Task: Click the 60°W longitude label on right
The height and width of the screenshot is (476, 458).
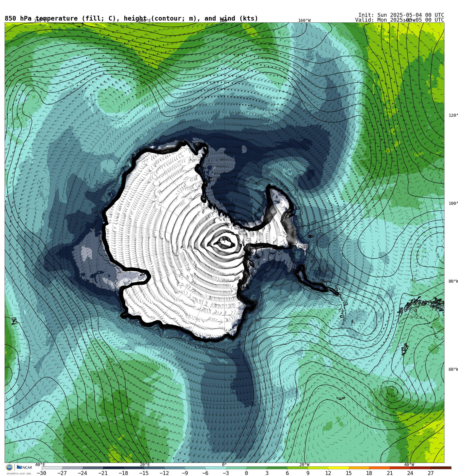Action: (453, 369)
